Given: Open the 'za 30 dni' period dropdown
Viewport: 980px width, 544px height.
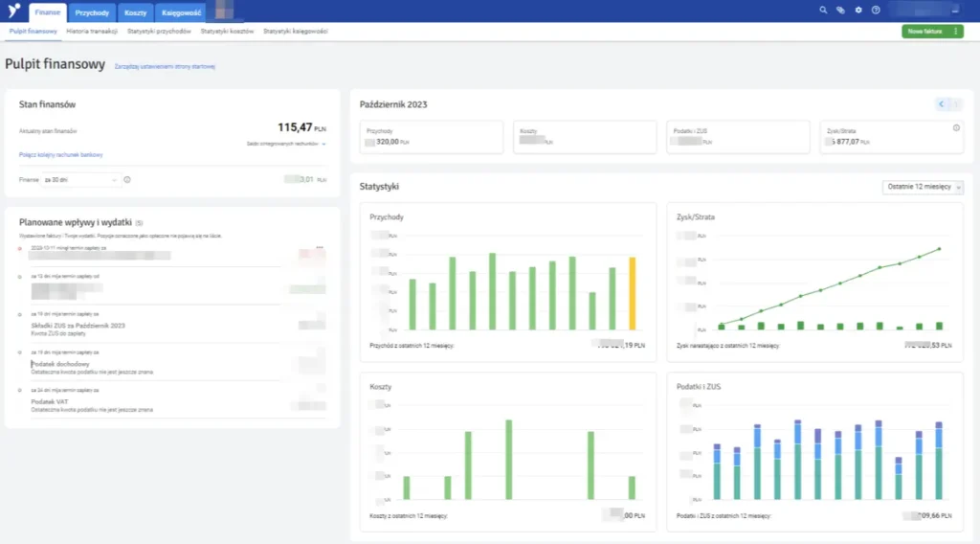Looking at the screenshot, I should [x=81, y=179].
